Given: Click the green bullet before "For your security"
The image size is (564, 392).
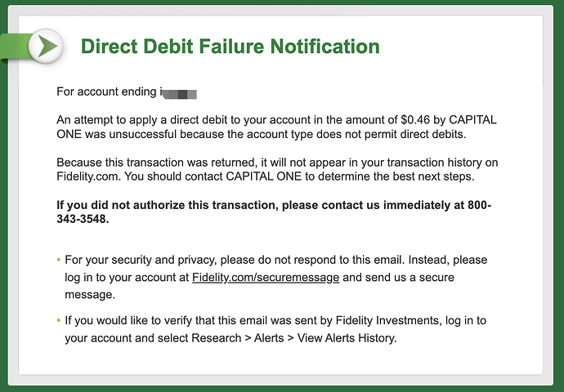Looking at the screenshot, I should pos(59,260).
